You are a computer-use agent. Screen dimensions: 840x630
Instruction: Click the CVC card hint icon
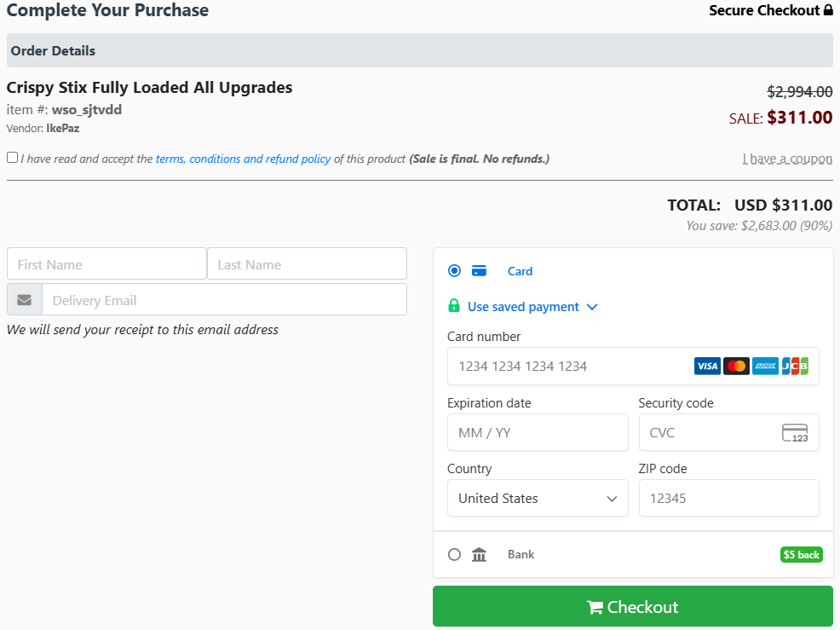pos(794,433)
